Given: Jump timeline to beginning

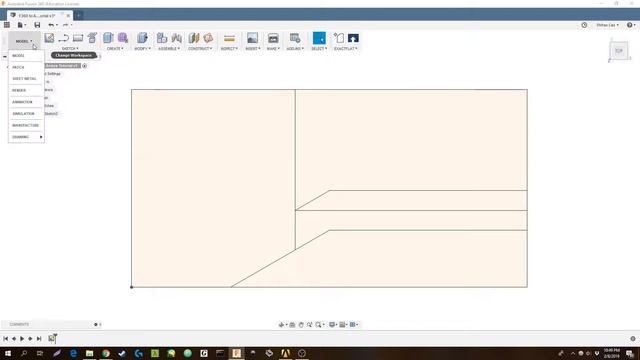Looking at the screenshot, I should pyautogui.click(x=6, y=338).
